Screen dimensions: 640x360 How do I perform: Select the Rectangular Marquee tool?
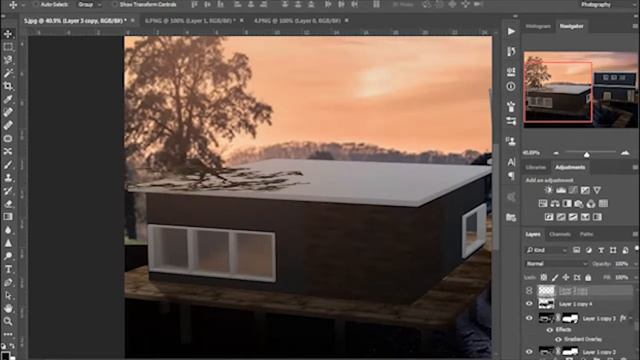coord(8,47)
